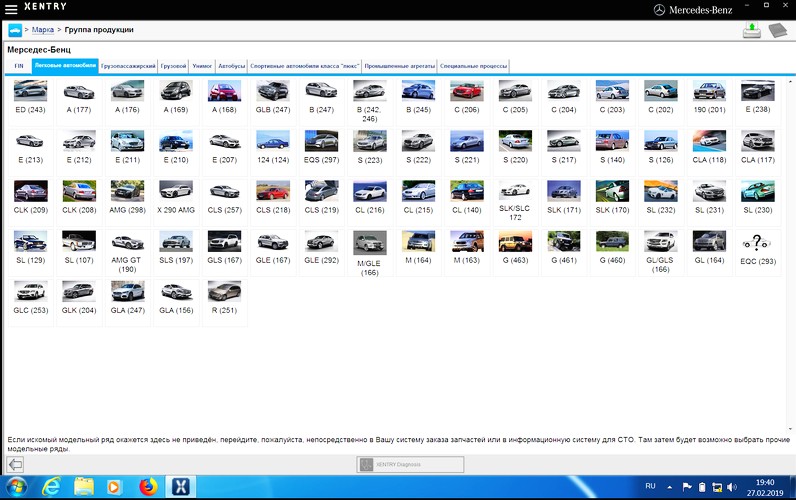Click the Марка breadcrumb link
Screen dimensions: 796x500
pyautogui.click(x=43, y=29)
